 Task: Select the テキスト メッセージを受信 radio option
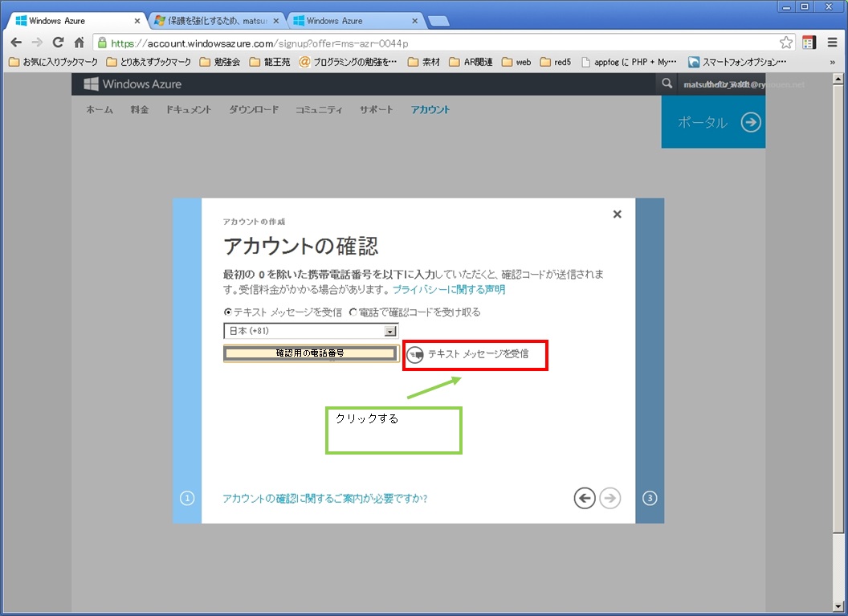pos(228,312)
